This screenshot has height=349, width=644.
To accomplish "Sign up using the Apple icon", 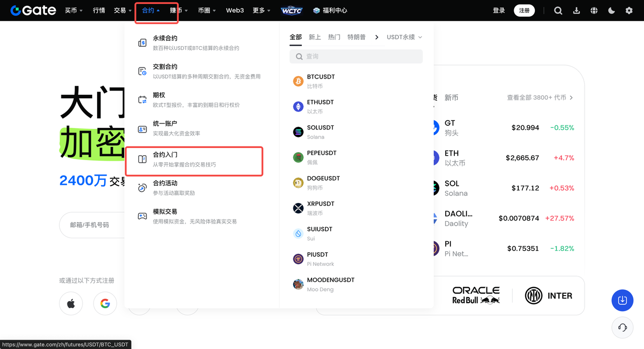I will tap(70, 303).
